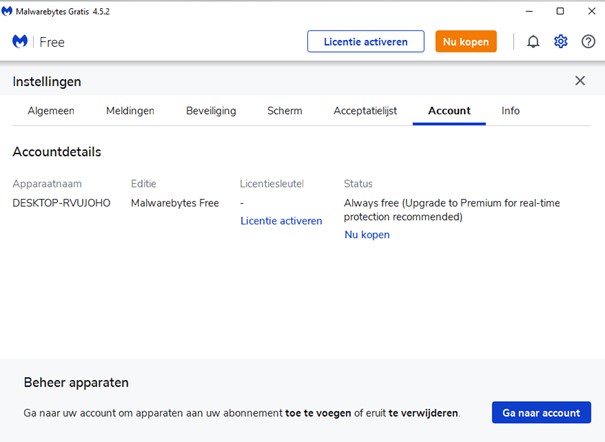Open help with the question mark icon
The height and width of the screenshot is (442, 605).
point(588,42)
